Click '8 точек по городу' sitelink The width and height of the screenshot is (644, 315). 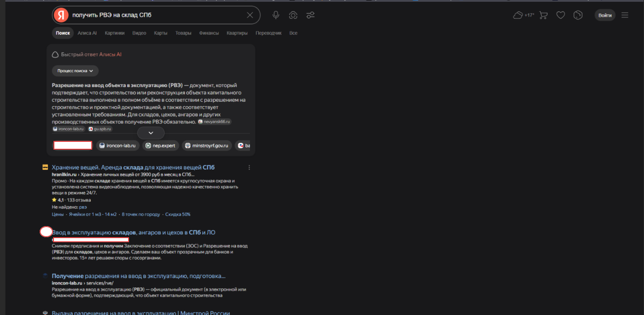(141, 214)
